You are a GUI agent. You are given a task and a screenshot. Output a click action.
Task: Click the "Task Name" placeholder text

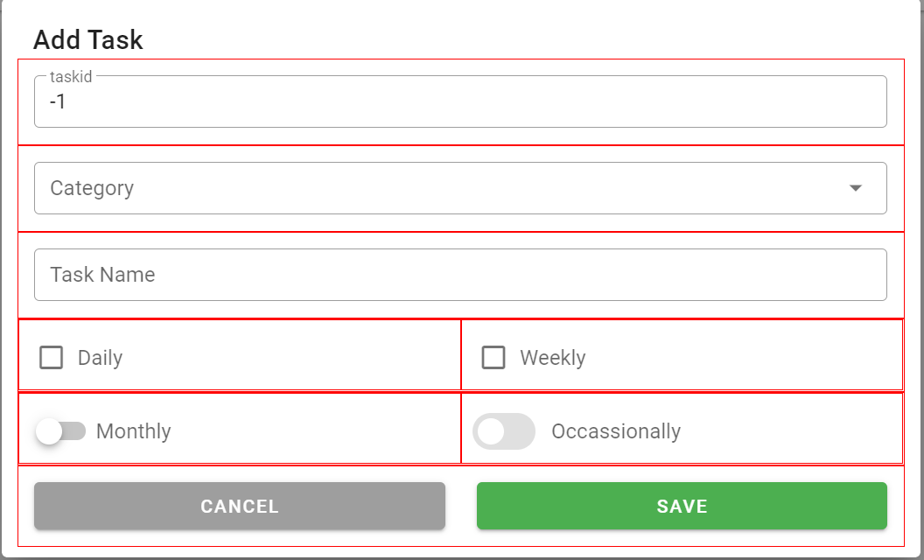[x=102, y=275]
